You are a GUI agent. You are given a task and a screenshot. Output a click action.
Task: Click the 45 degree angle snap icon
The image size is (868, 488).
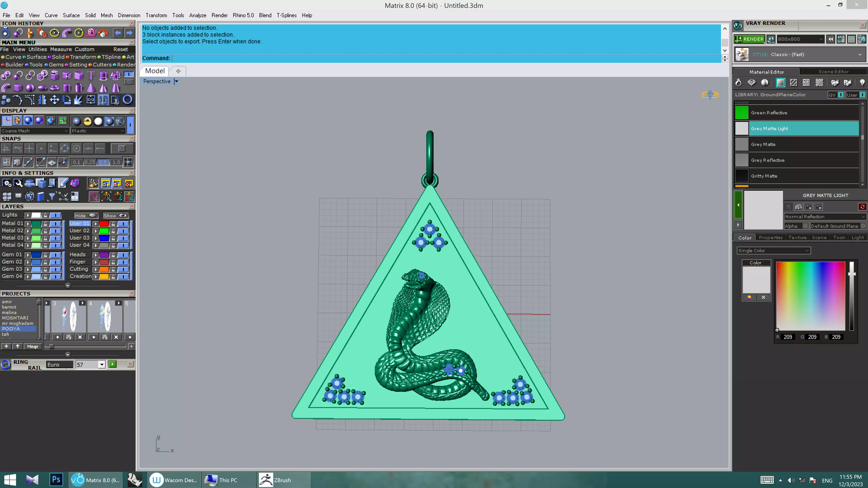(x=40, y=162)
